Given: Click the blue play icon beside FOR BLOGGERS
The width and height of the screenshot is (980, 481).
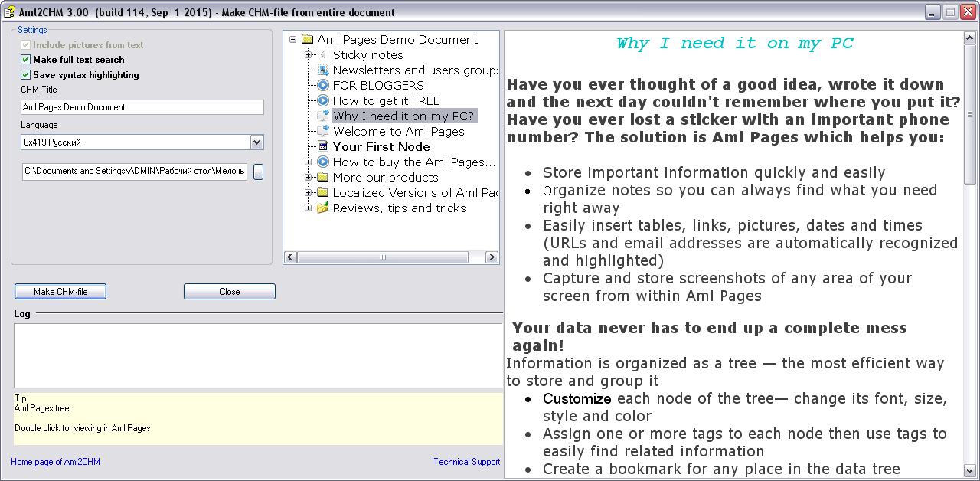Looking at the screenshot, I should pyautogui.click(x=323, y=86).
